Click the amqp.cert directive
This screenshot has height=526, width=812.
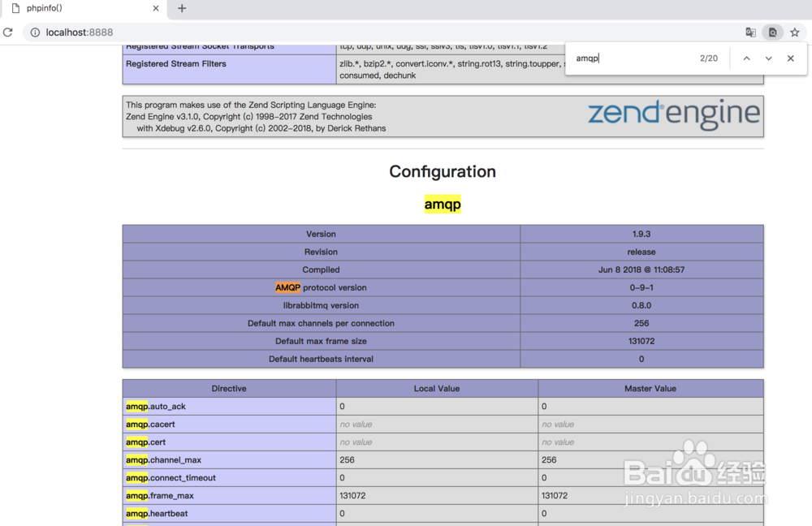click(145, 442)
